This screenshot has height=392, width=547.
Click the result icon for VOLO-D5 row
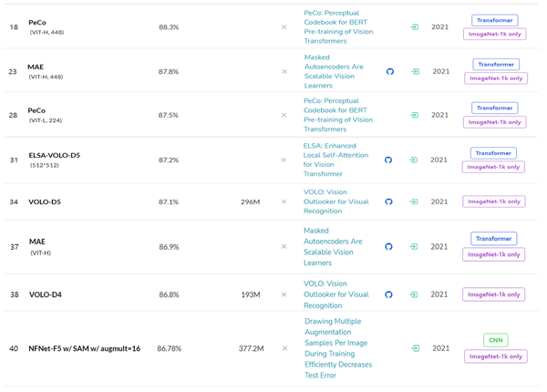point(415,201)
